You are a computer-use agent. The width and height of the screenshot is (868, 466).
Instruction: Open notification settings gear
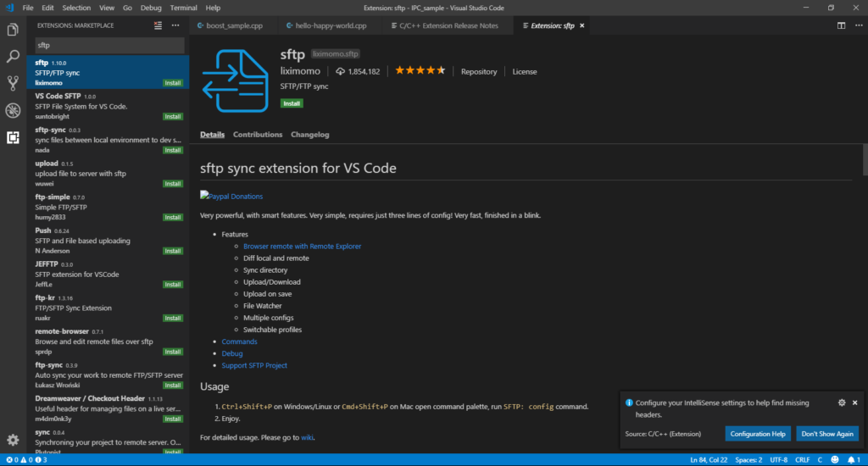pos(842,403)
